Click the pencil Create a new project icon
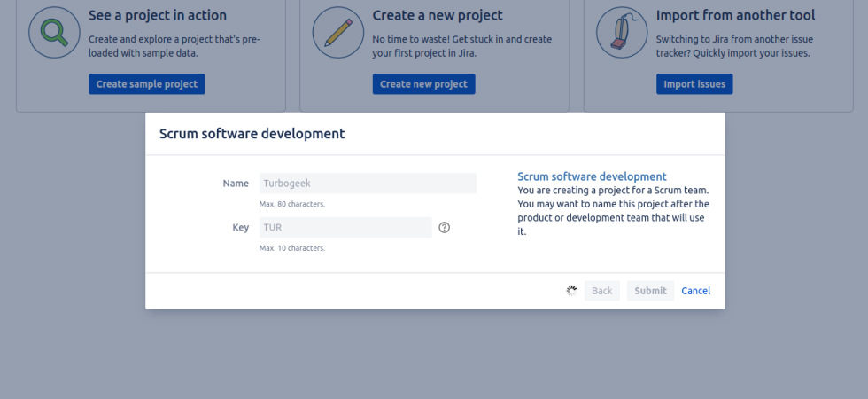This screenshot has width=868, height=399. (338, 33)
